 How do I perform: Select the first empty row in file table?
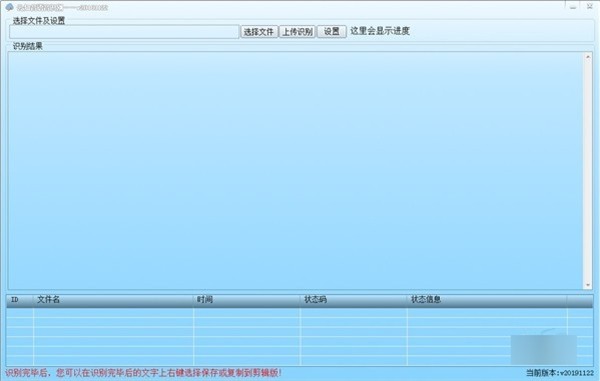tap(300, 313)
